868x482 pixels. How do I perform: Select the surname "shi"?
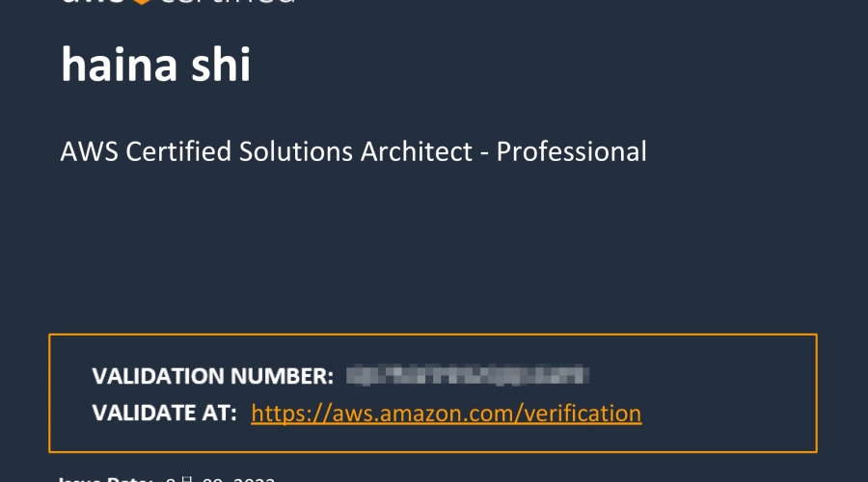click(x=221, y=65)
